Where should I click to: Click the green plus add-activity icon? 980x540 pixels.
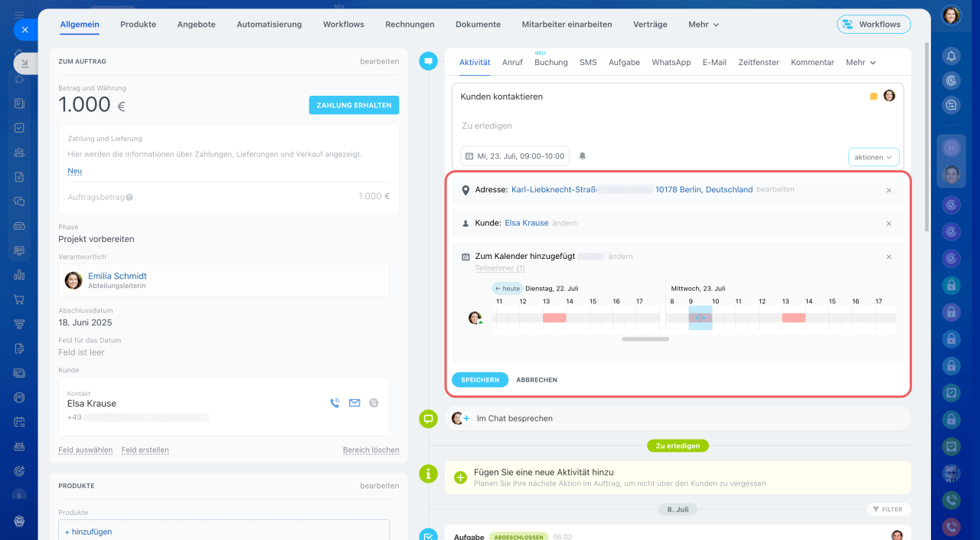(x=460, y=477)
